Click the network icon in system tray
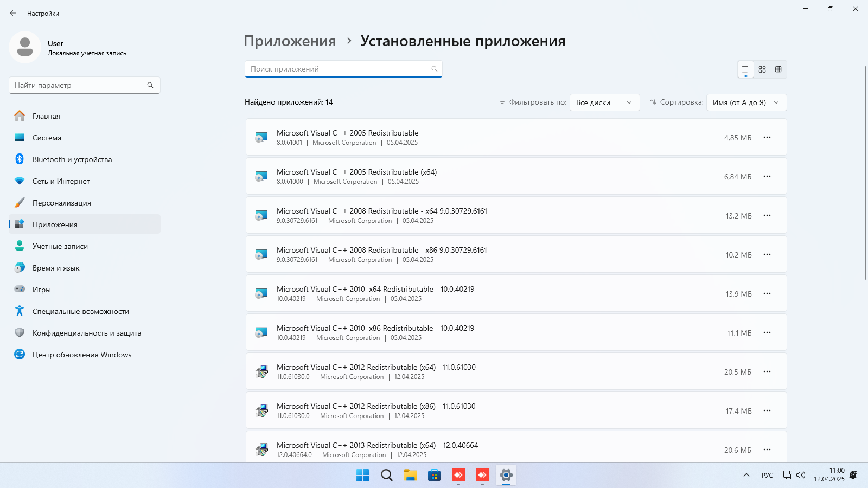Viewport: 868px width, 488px height. pyautogui.click(x=788, y=476)
